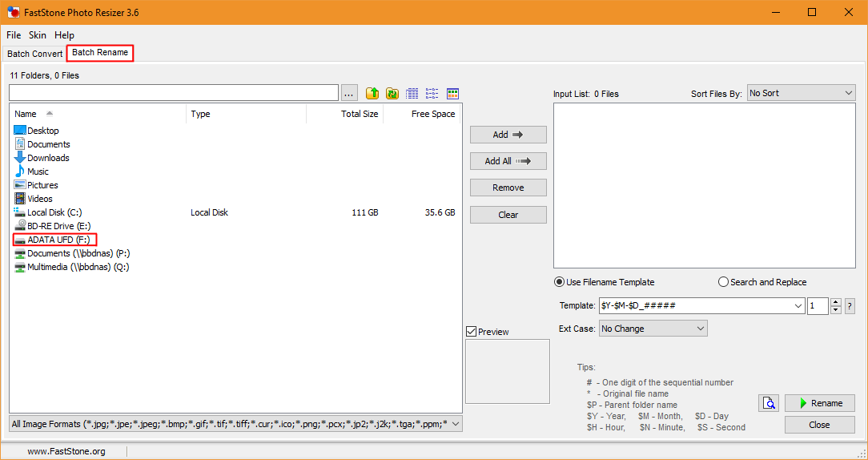The height and width of the screenshot is (460, 868).
Task: Sort by the Free Space column header
Action: coord(421,114)
